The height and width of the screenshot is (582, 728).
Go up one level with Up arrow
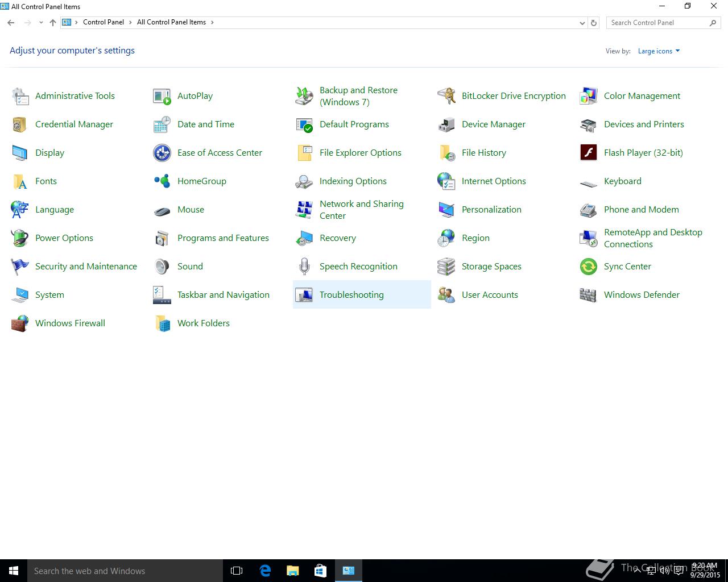(53, 23)
